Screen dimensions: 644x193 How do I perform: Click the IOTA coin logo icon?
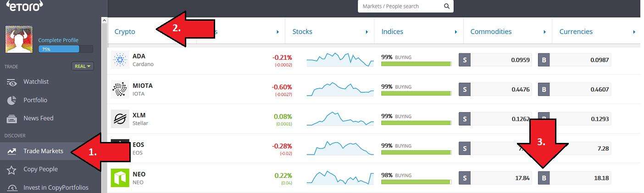[x=120, y=89]
